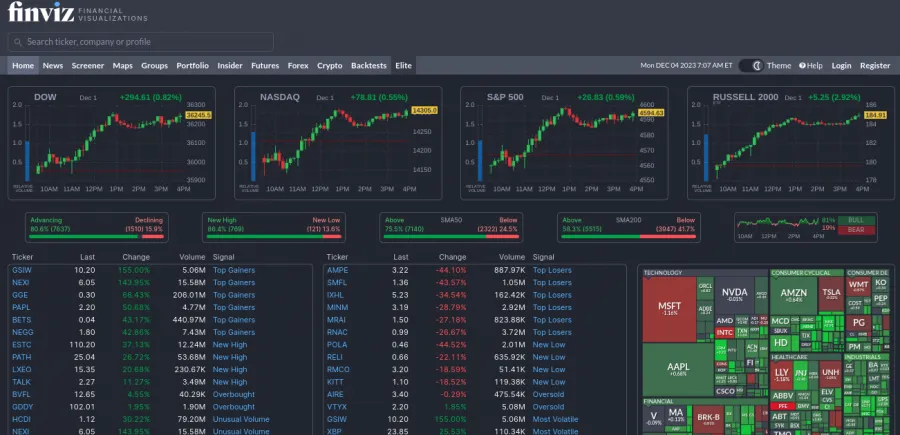Go to the Screener page
The image size is (900, 435).
88,65
